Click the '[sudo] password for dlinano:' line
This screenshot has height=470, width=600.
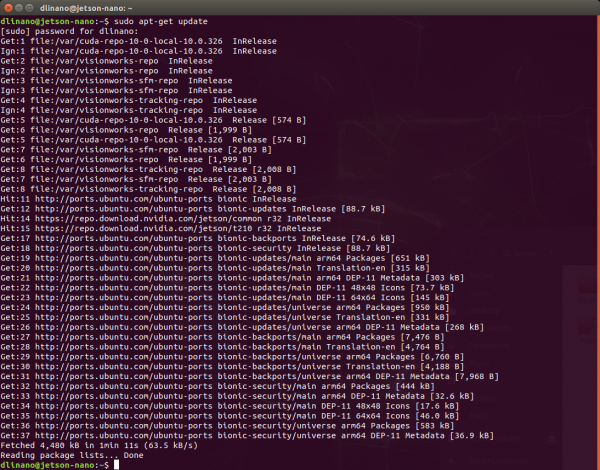[69, 31]
